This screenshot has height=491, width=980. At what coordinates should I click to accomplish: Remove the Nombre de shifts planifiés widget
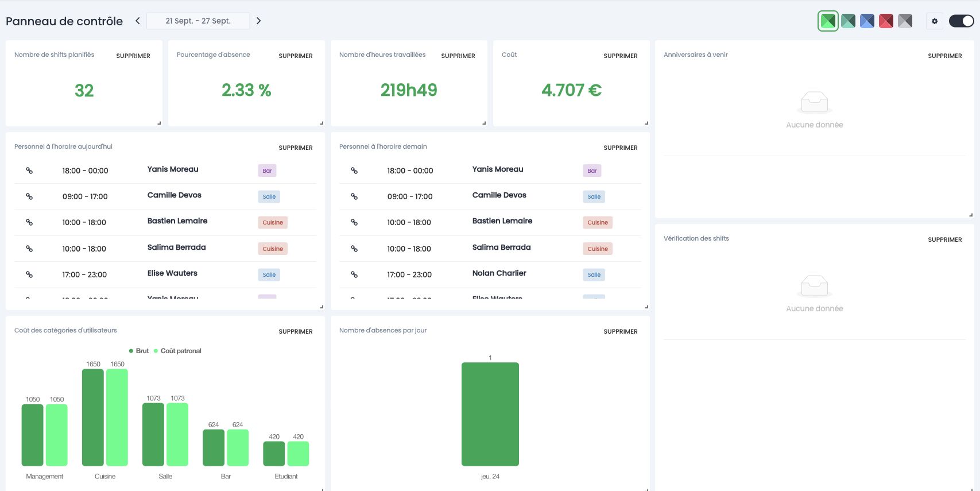(x=133, y=56)
